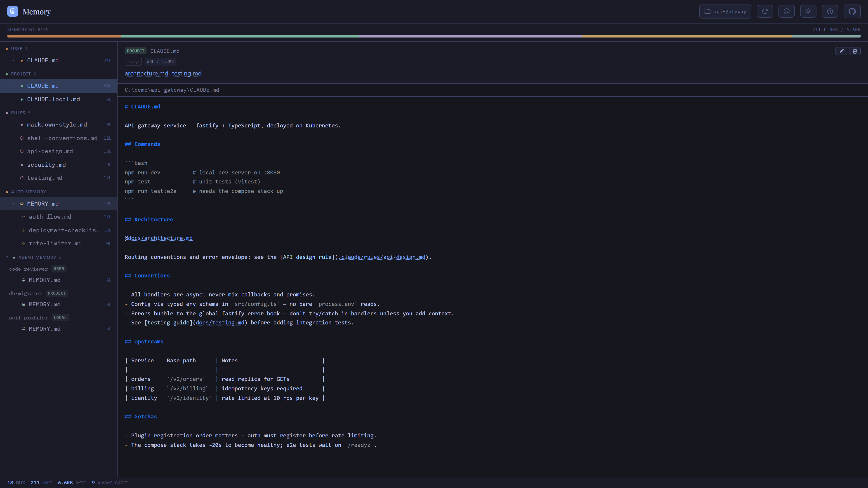Screen dimensions: 868x488
Task: Collapse the AUTO MEMORY MEMORY.md 19L arrow
Action: pyautogui.click(x=14, y=204)
